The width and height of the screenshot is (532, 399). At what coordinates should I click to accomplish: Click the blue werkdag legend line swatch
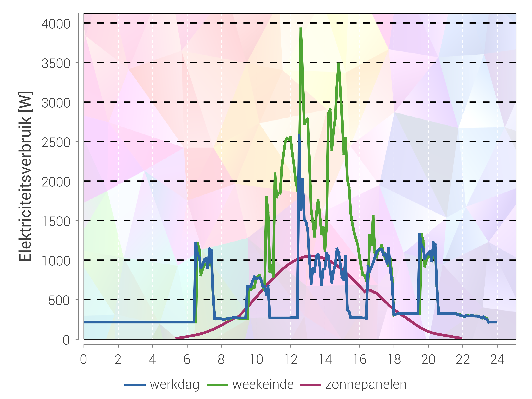[135, 385]
